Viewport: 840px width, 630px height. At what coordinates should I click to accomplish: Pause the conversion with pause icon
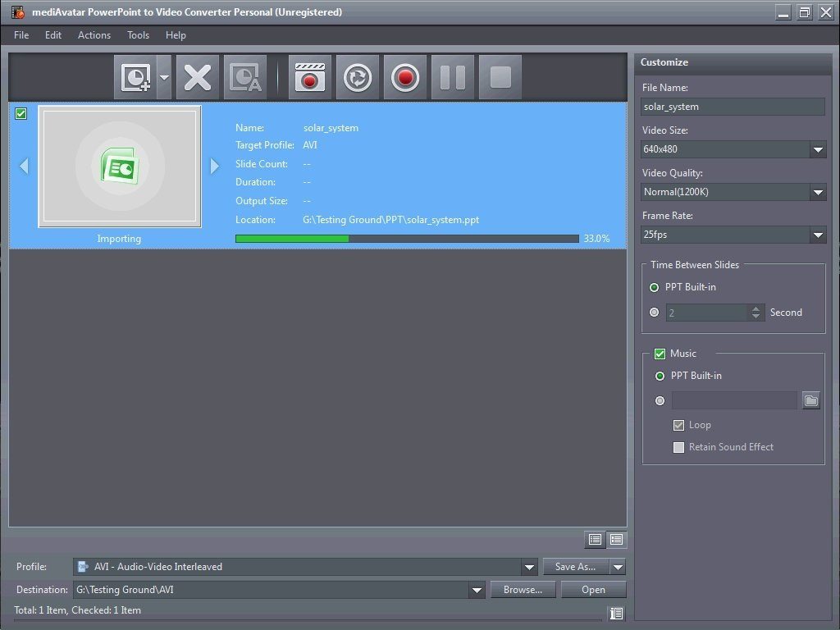coord(453,77)
